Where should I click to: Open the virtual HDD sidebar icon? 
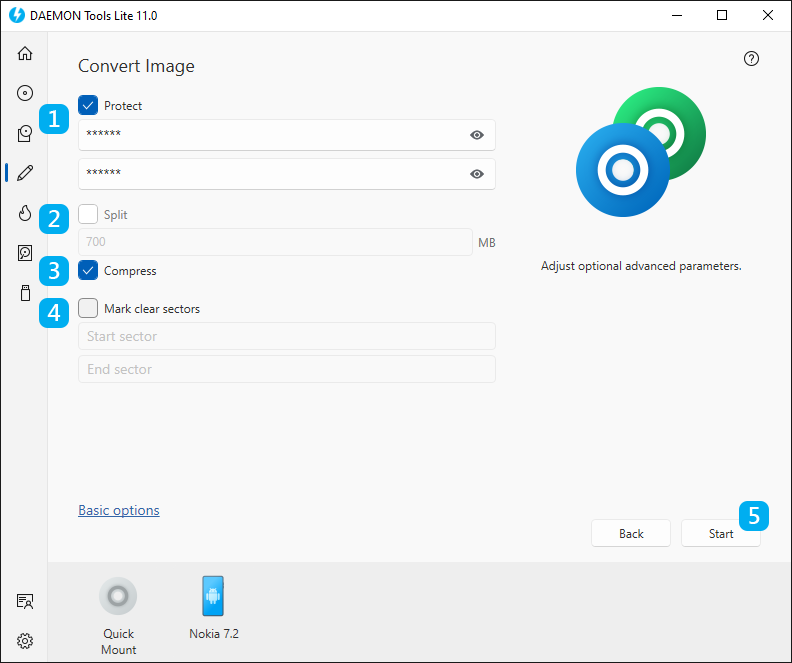[25, 252]
